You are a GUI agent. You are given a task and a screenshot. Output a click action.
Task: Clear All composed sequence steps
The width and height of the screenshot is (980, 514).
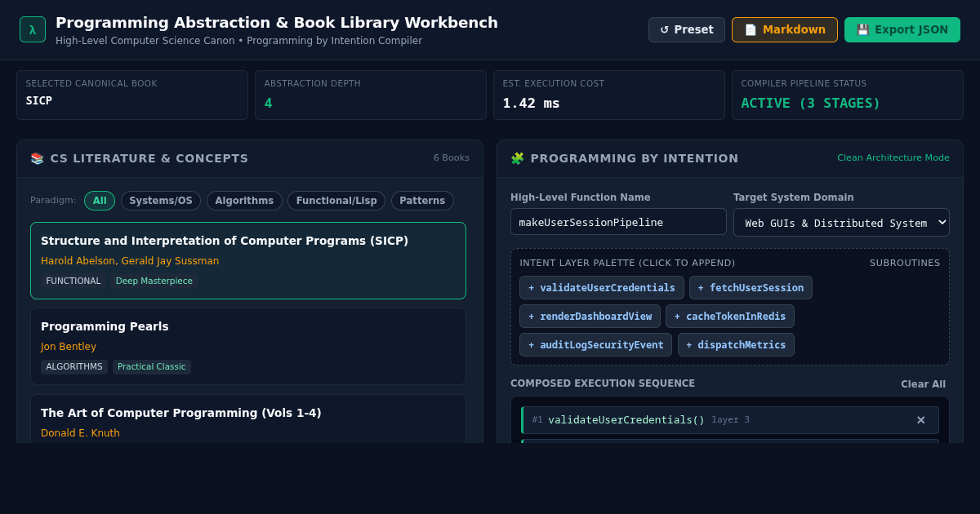click(x=923, y=384)
